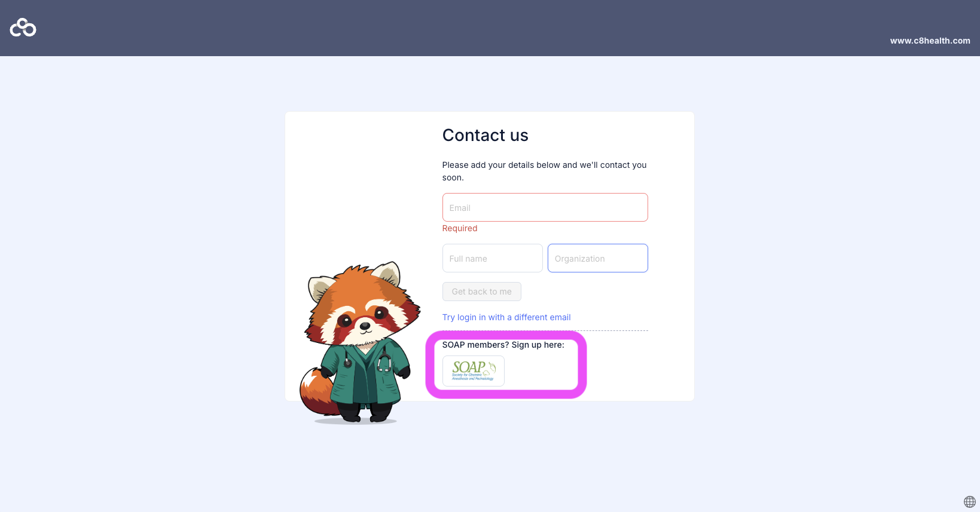Click the SOAP members sign up label
This screenshot has height=512, width=980.
tap(503, 345)
